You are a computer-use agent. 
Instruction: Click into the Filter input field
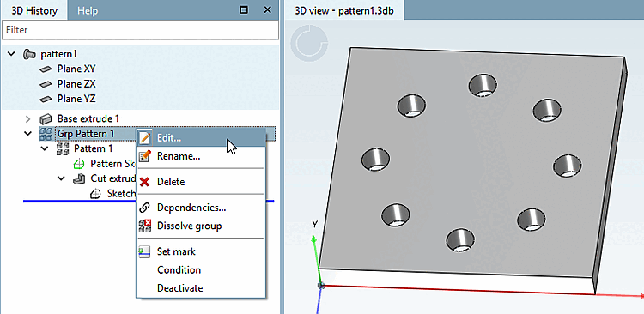pos(141,30)
